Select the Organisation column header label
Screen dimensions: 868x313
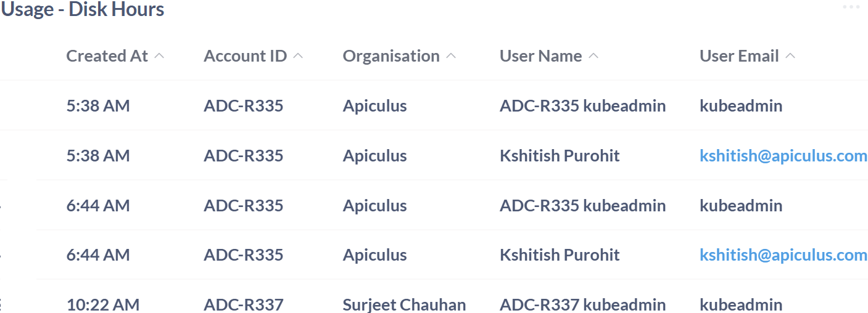click(391, 56)
